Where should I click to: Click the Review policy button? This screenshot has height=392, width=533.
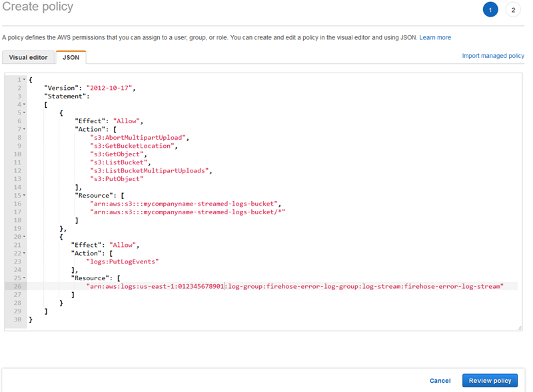click(x=490, y=380)
